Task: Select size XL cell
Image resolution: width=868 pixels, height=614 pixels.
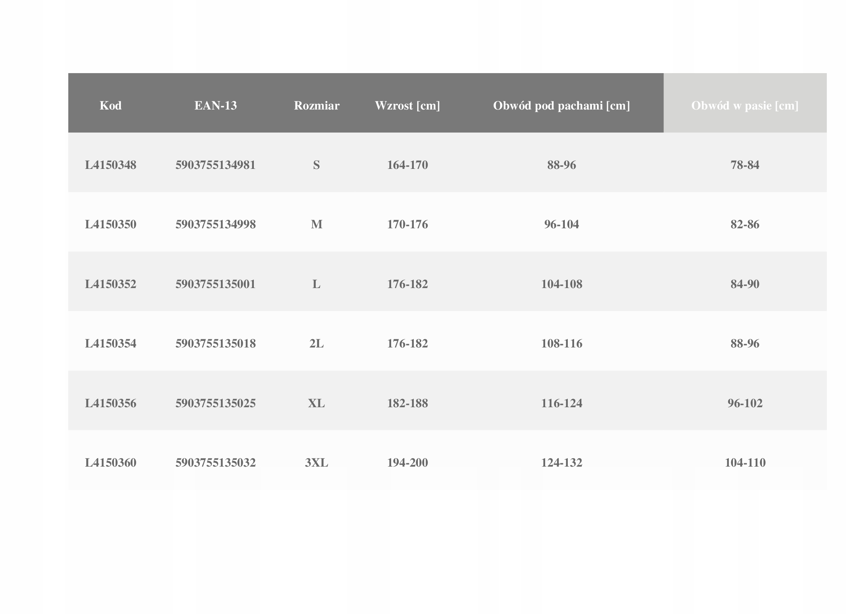Action: [x=317, y=404]
